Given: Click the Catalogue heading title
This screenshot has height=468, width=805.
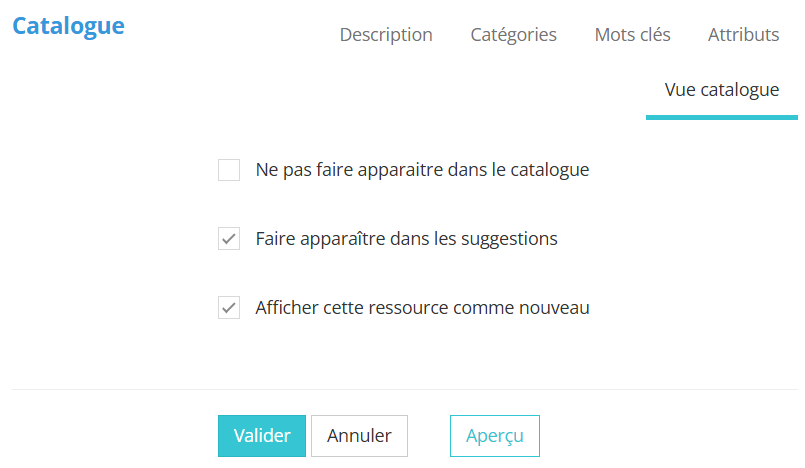Looking at the screenshot, I should pos(68,26).
